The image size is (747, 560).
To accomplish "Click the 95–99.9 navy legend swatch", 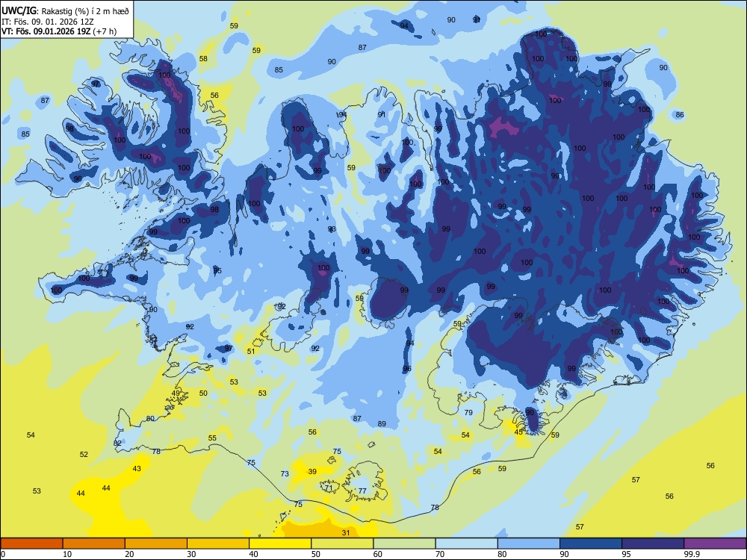I will [653, 544].
